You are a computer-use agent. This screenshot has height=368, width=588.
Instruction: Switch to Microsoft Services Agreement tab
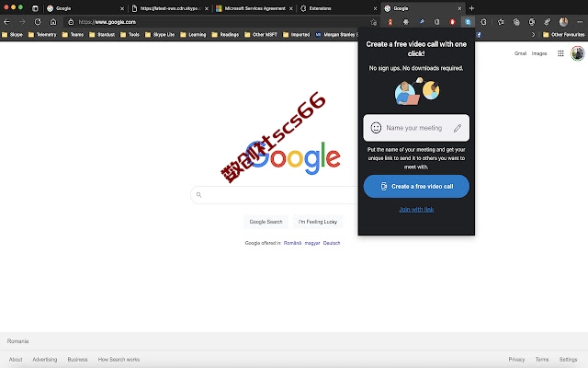254,8
